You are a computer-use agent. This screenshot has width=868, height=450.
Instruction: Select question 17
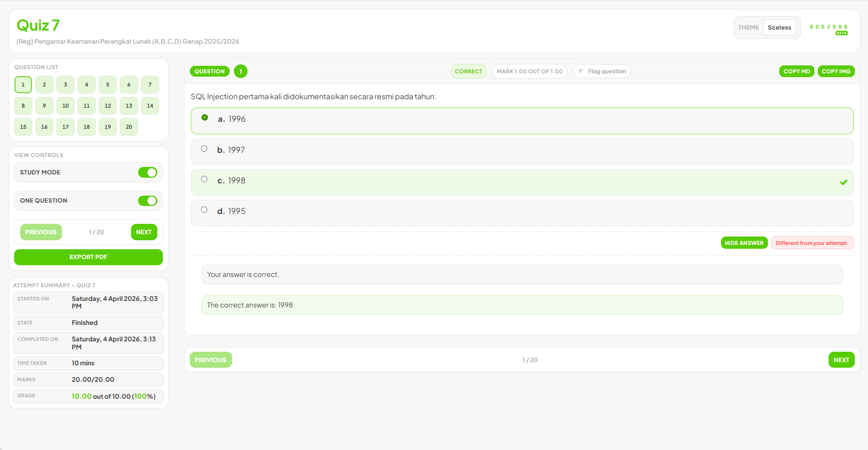coord(65,127)
